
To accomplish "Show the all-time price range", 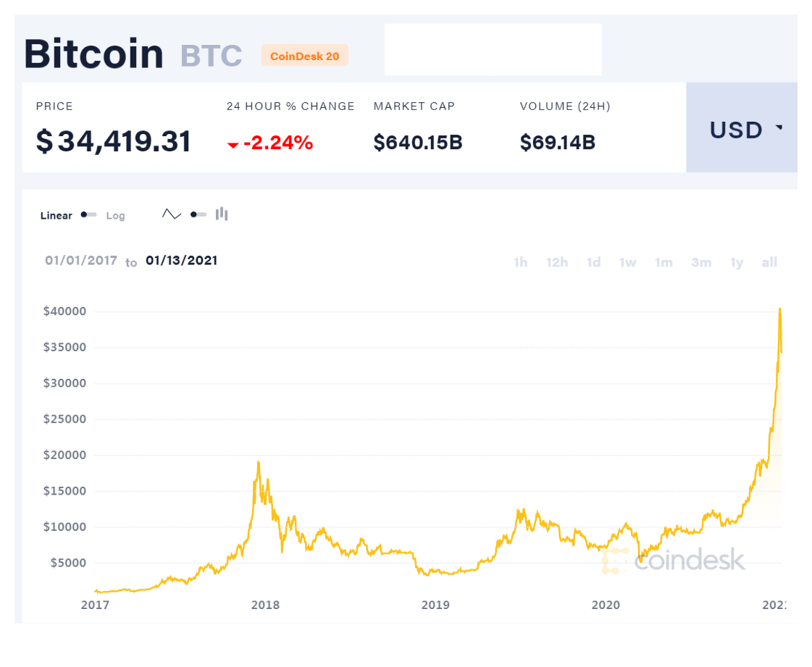I will coord(769,262).
